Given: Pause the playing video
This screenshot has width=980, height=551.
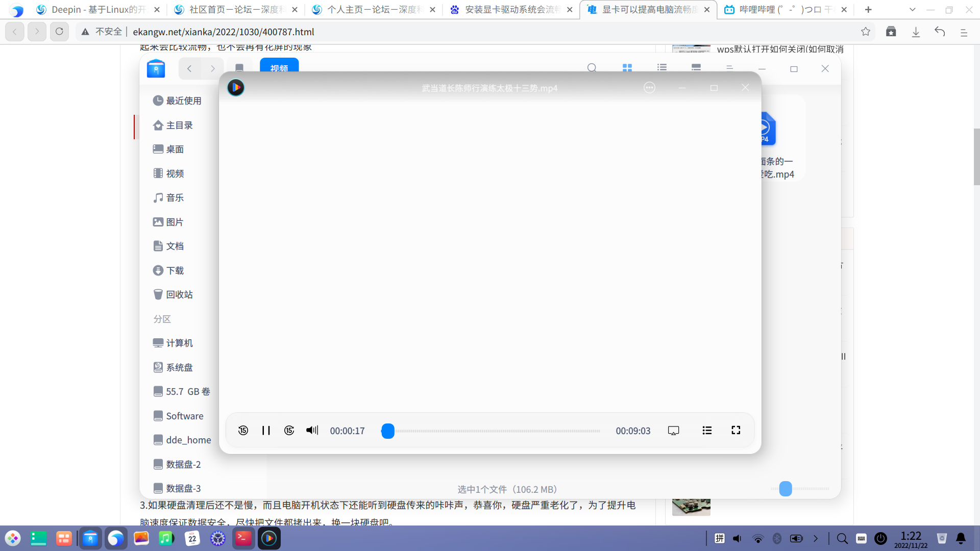Looking at the screenshot, I should coord(266,430).
